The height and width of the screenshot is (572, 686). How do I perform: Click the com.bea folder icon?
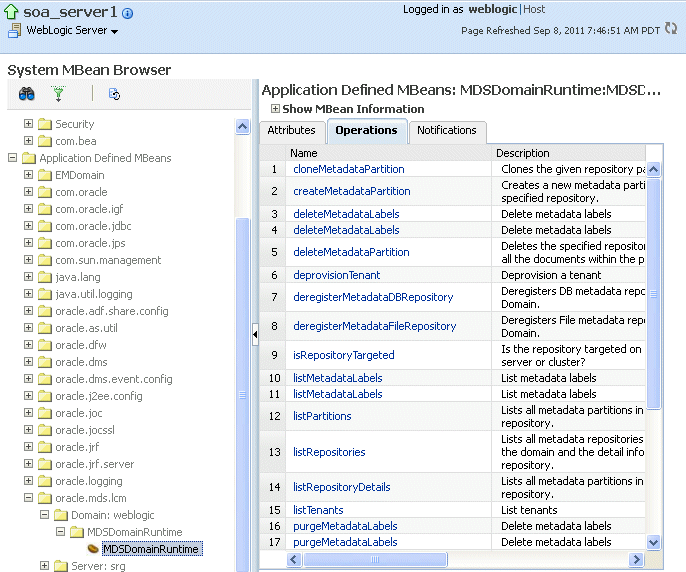click(x=45, y=141)
